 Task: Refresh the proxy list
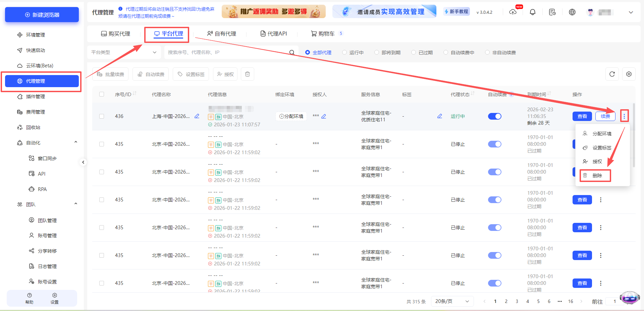[x=612, y=74]
